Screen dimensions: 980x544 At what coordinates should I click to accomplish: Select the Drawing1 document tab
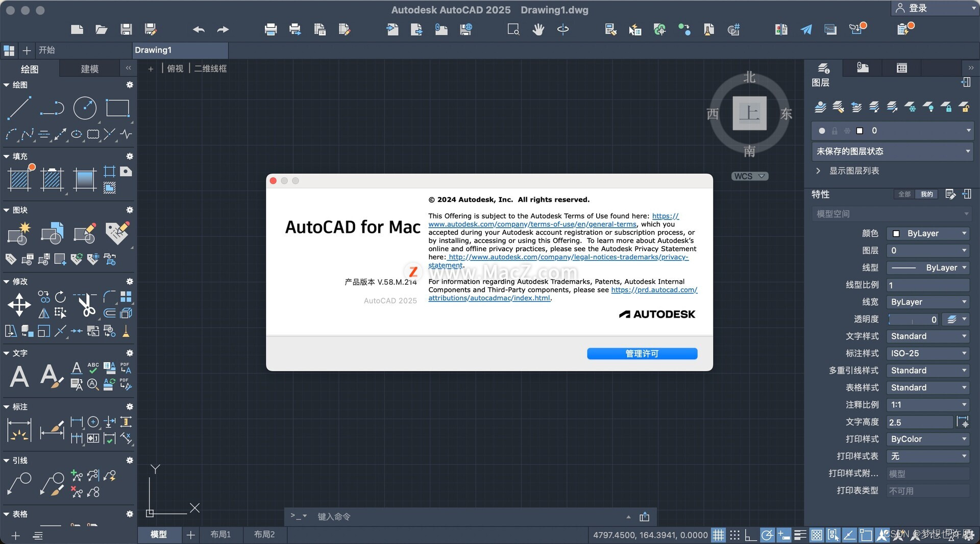pos(180,50)
